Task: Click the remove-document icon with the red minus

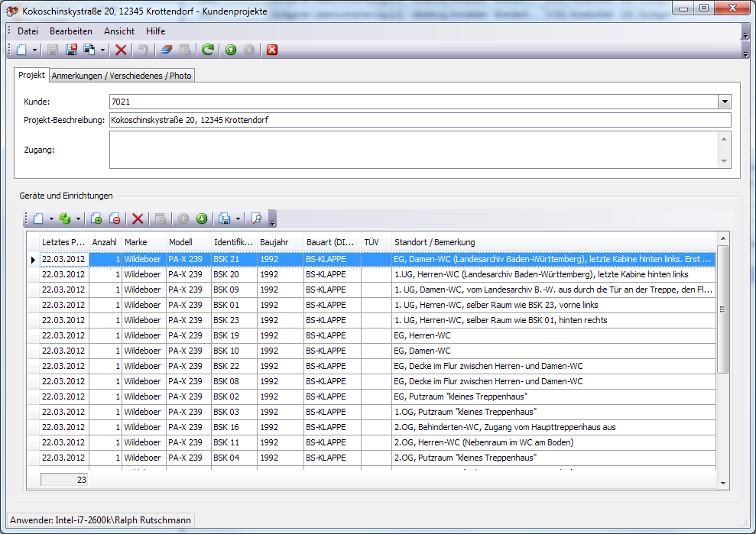Action: pyautogui.click(x=115, y=218)
